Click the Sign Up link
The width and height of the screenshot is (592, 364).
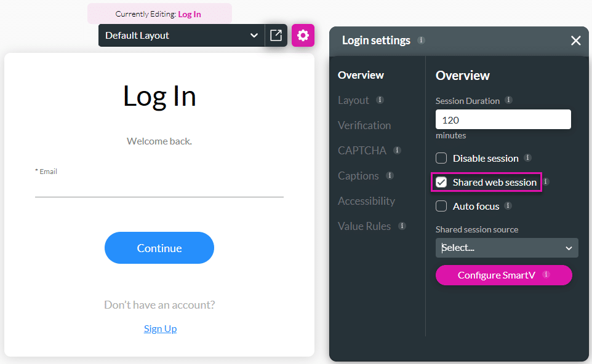(160, 328)
